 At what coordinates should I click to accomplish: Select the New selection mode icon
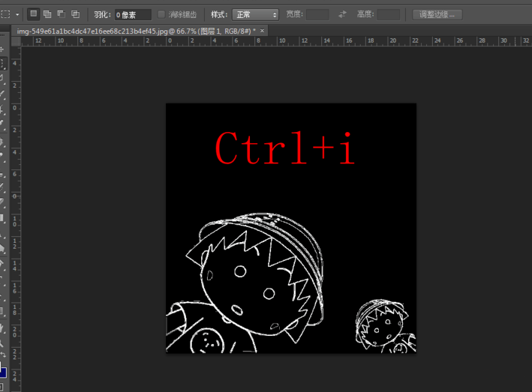pos(33,14)
